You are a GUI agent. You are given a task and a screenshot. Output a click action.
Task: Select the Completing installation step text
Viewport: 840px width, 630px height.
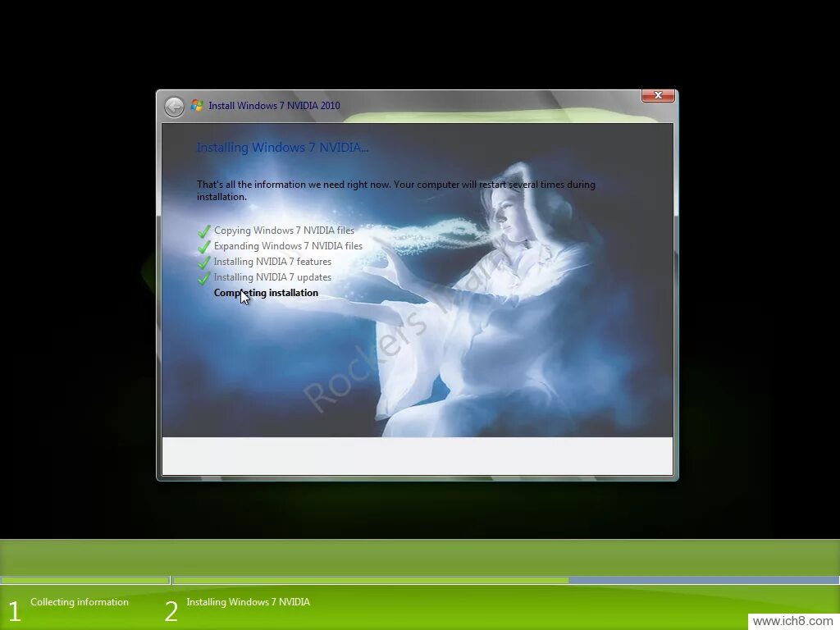click(266, 293)
